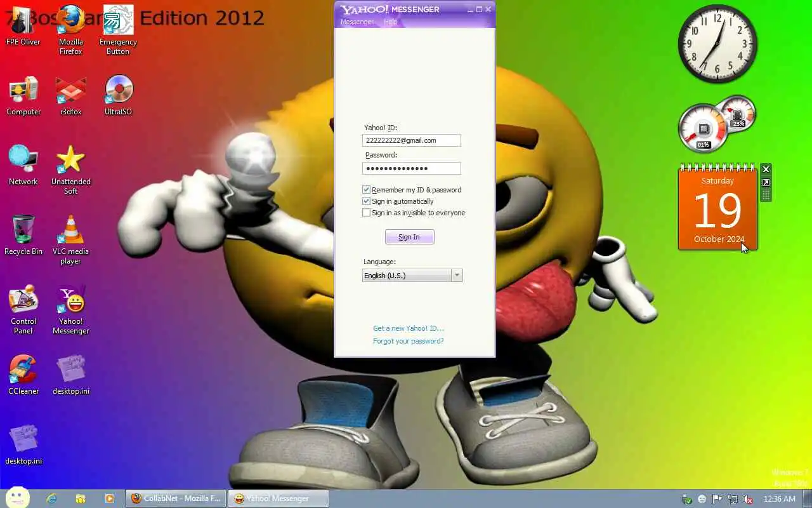Image resolution: width=812 pixels, height=508 pixels.
Task: Switch to CollabNet Mozilla Firefox taskbar window
Action: coord(176,498)
